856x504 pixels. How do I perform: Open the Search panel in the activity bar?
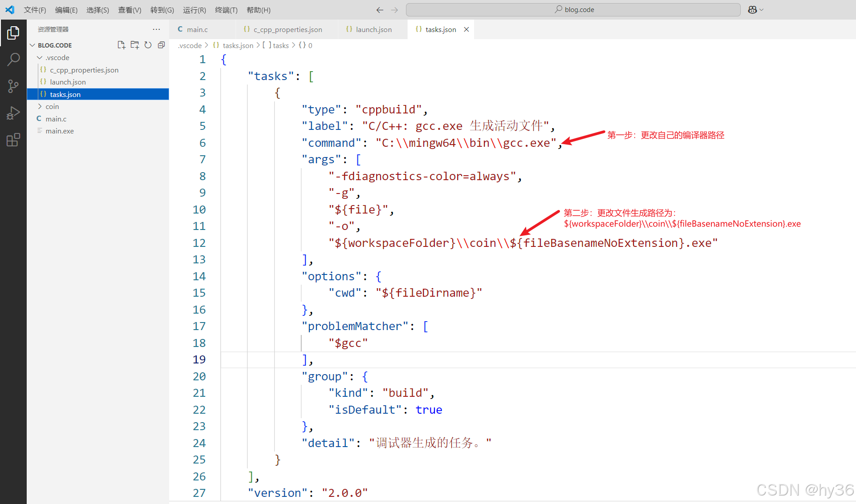point(13,59)
